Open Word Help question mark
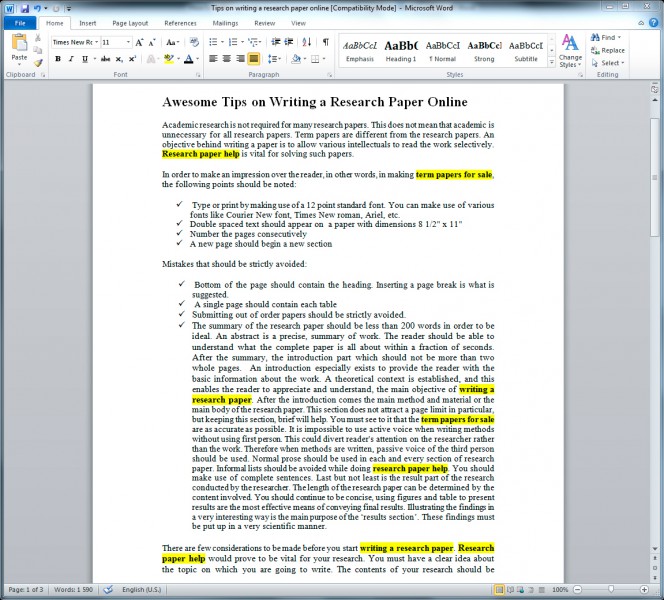This screenshot has height=600, width=664. [x=653, y=23]
